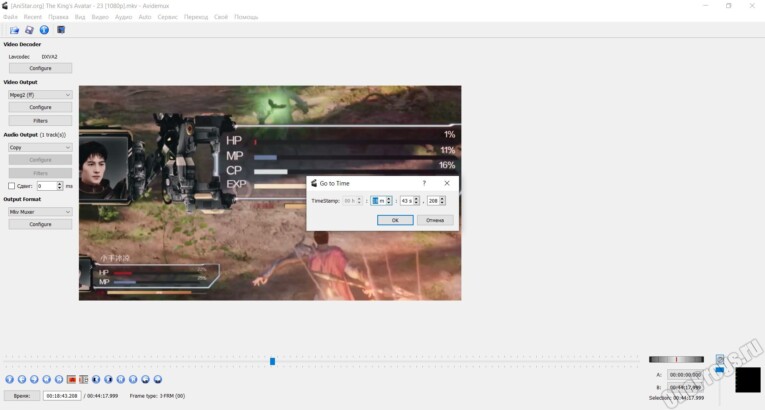Open the Переход menu
Image resolution: width=765 pixels, height=410 pixels.
[196, 17]
